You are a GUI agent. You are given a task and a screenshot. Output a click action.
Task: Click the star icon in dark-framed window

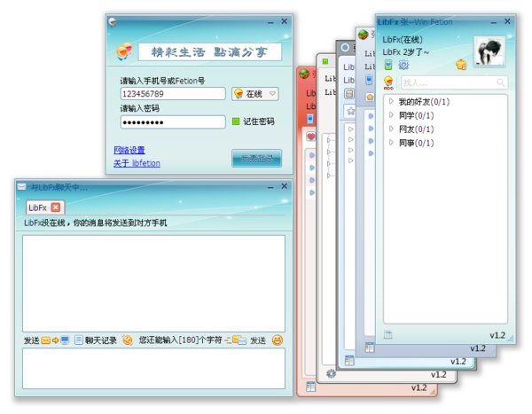pyautogui.click(x=351, y=111)
